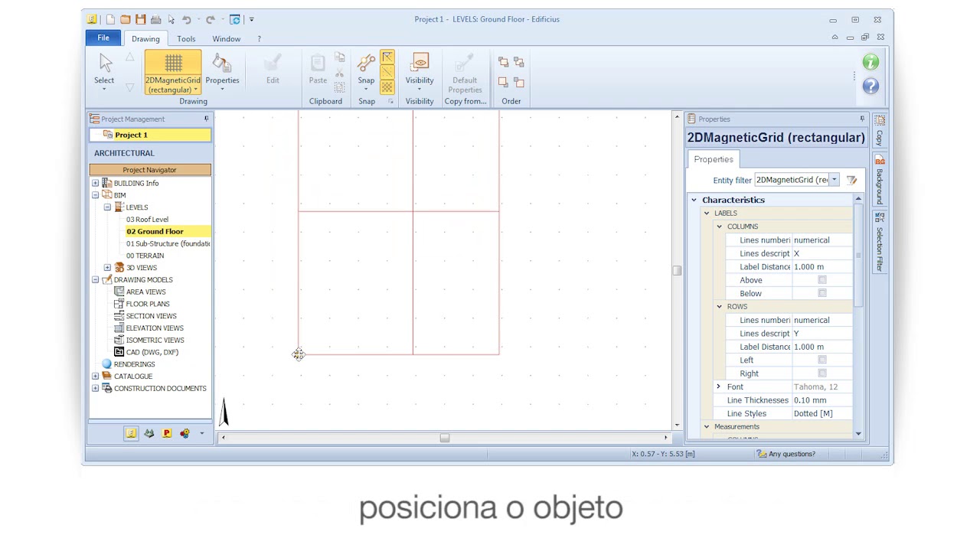The width and height of the screenshot is (980, 551).
Task: Open the Entity filter dropdown
Action: point(834,180)
